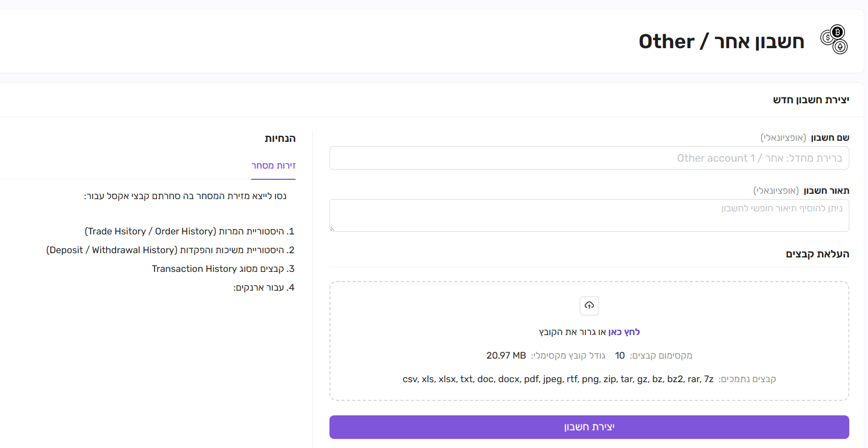Click the 'הנחיות' guidelines heading

pos(280,139)
